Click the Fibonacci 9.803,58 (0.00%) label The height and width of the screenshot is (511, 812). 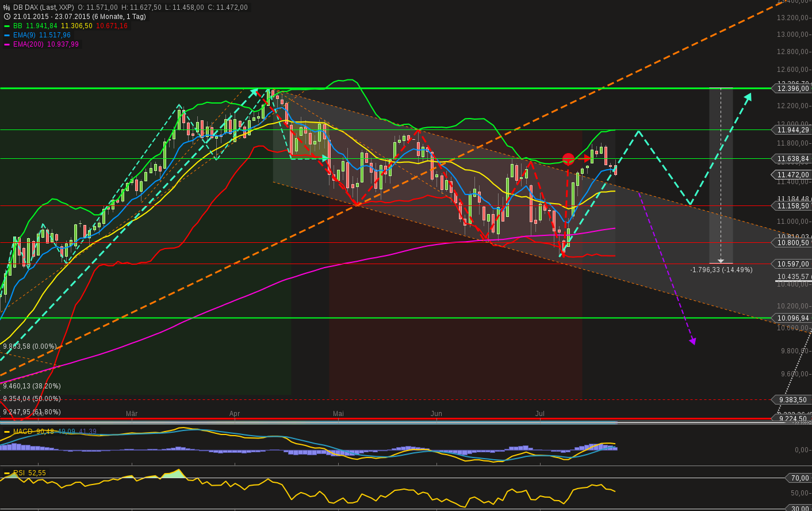pos(30,346)
